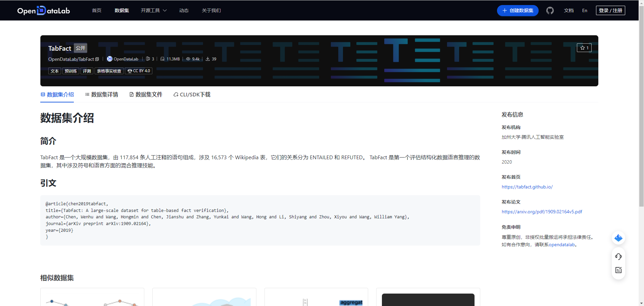Click the 创建数据集 button

coord(517,10)
